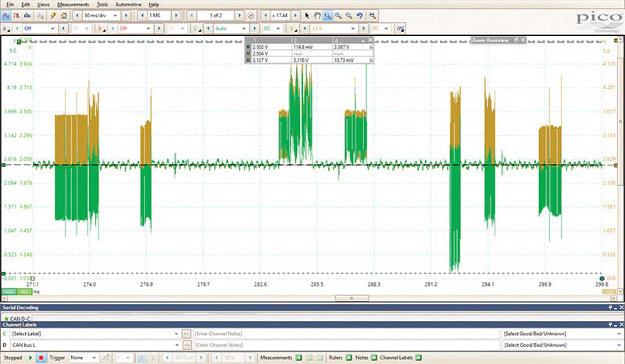625x364 pixels.
Task: Click horizontal scrollbar thumb below graph
Action: click(x=352, y=298)
